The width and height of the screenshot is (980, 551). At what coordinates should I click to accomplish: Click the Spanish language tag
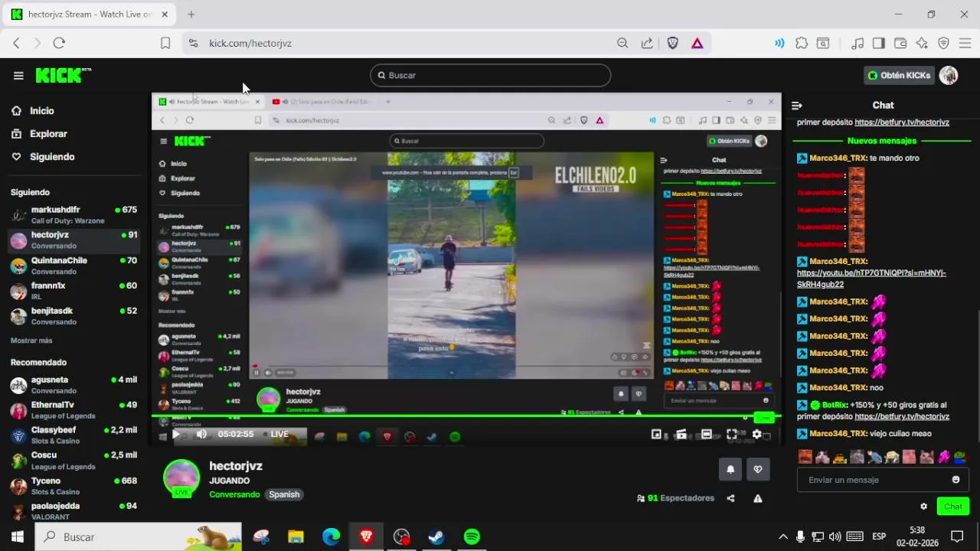(x=284, y=494)
